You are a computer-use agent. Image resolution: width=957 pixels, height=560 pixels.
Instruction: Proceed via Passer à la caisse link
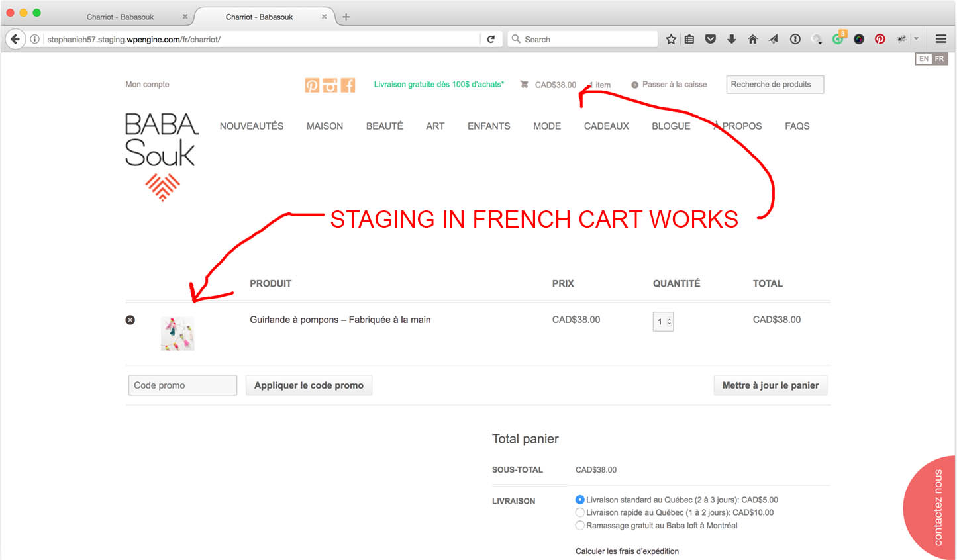click(674, 85)
